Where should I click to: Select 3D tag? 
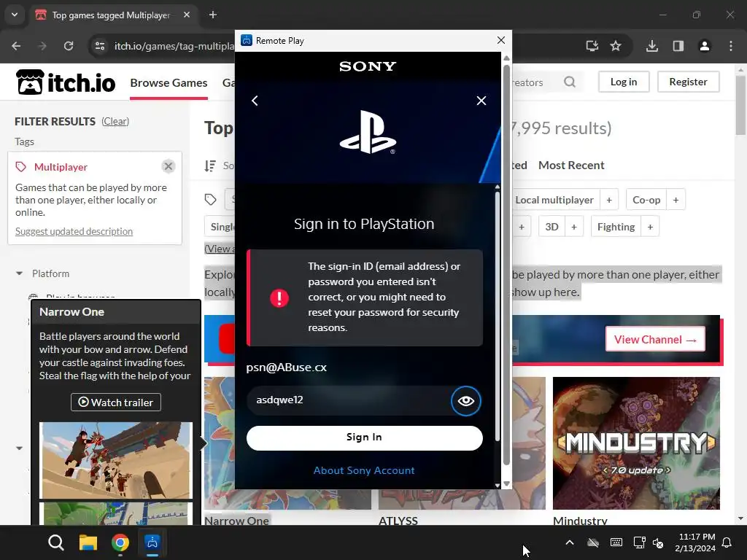coord(551,227)
